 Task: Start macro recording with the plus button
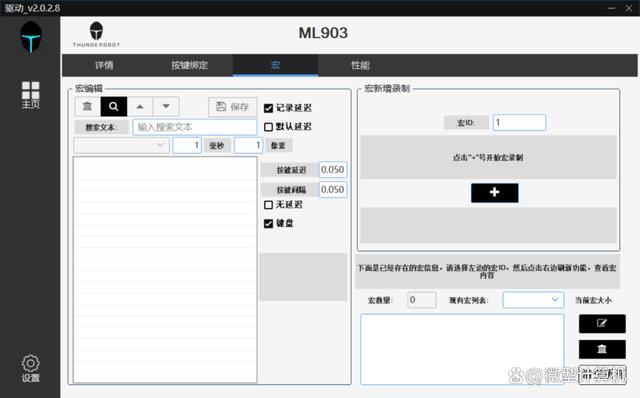tap(495, 193)
